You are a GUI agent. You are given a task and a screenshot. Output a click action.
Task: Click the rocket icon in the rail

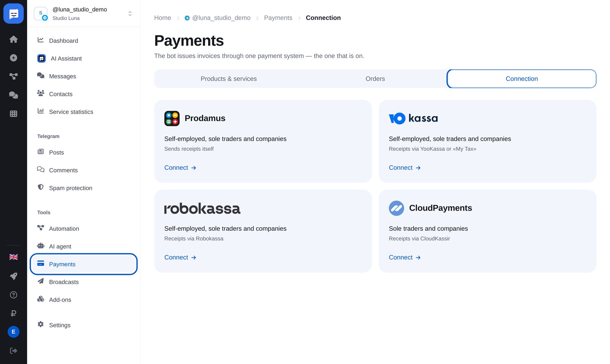pyautogui.click(x=13, y=276)
